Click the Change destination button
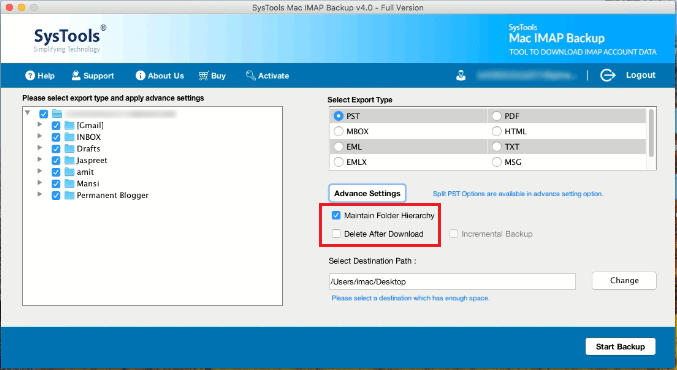This screenshot has width=677, height=370. point(624,281)
